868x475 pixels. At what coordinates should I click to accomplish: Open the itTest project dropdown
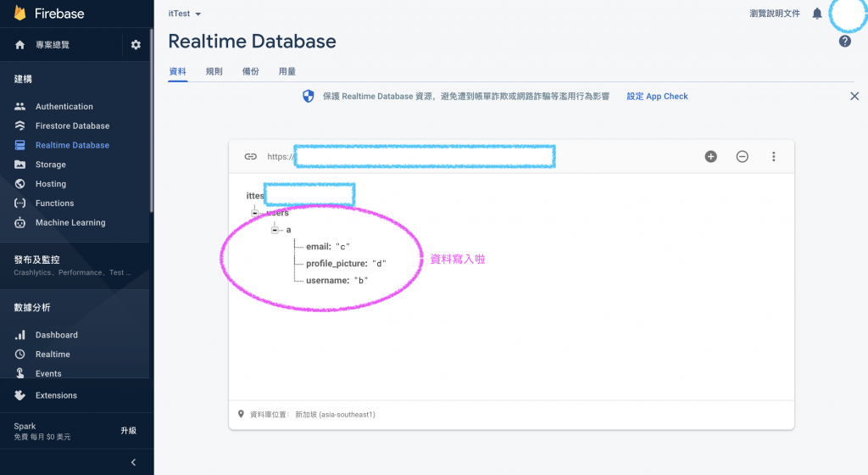184,14
